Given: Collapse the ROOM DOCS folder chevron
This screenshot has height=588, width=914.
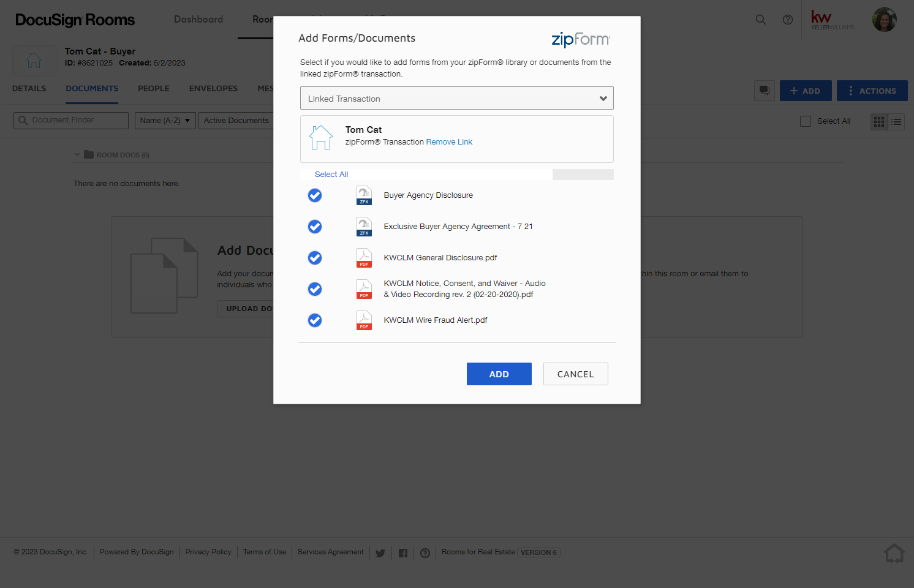Looking at the screenshot, I should click(x=77, y=154).
